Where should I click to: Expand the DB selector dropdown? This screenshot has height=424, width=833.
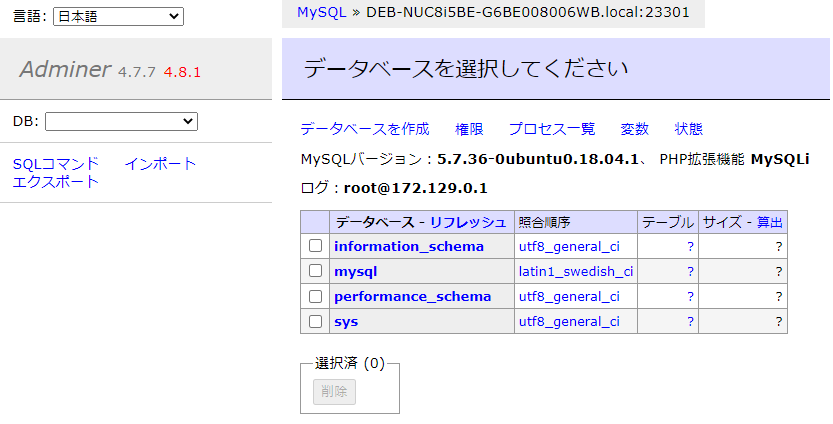coord(121,121)
